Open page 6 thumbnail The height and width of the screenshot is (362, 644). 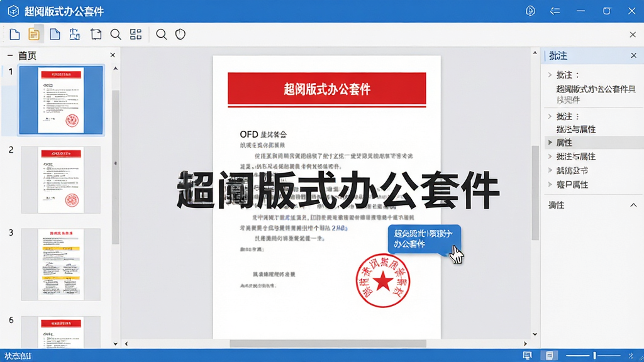61,332
